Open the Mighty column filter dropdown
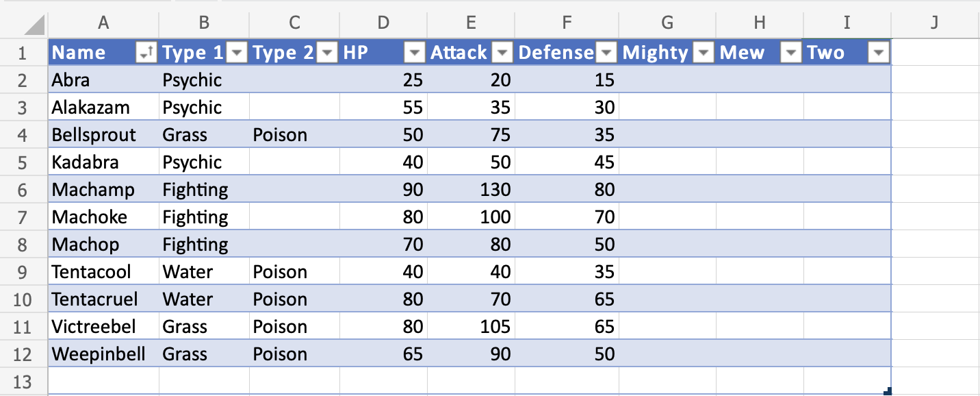 point(704,53)
